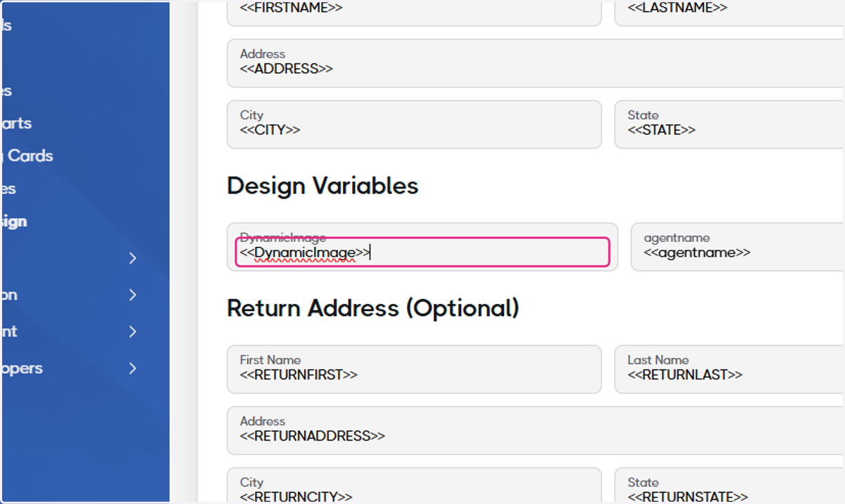Open the "g Cards" sidebar item
This screenshot has height=504, width=845.
click(x=27, y=156)
